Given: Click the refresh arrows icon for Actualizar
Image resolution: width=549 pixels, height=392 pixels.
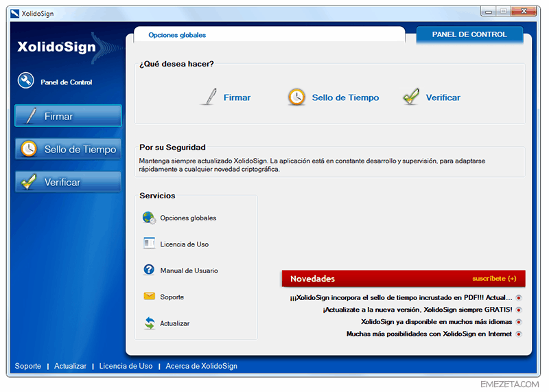Looking at the screenshot, I should (x=150, y=323).
